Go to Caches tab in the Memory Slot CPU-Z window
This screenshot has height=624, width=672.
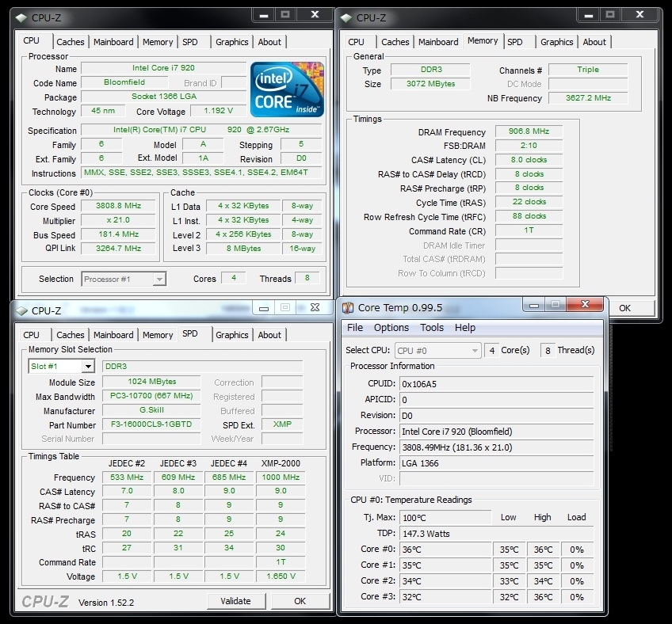point(71,335)
